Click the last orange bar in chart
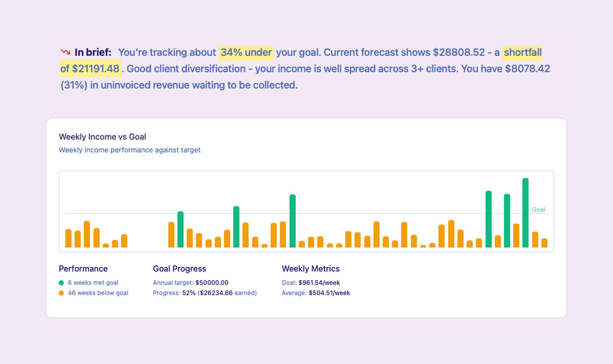 (544, 243)
